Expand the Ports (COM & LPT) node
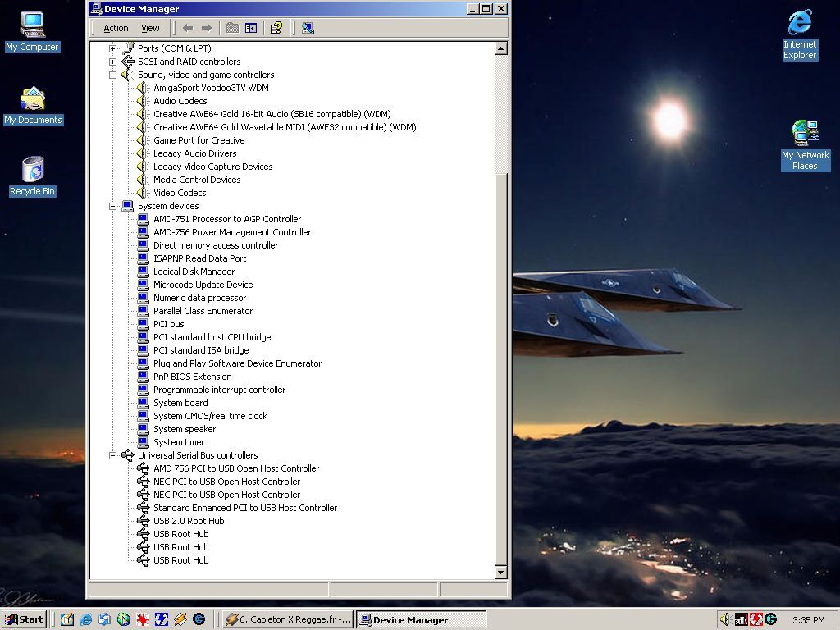 click(x=113, y=48)
